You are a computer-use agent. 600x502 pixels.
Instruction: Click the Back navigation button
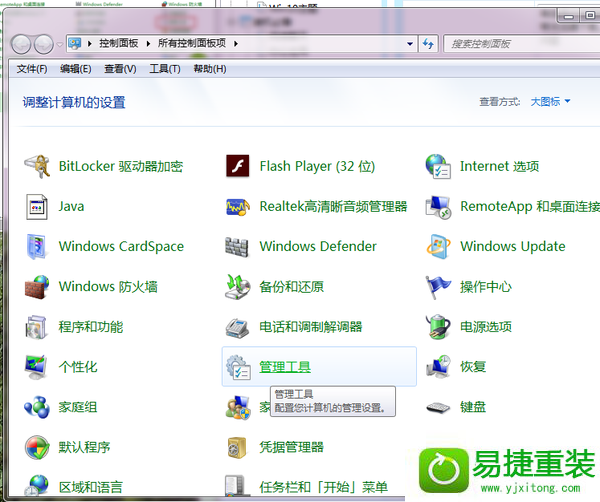[x=21, y=44]
